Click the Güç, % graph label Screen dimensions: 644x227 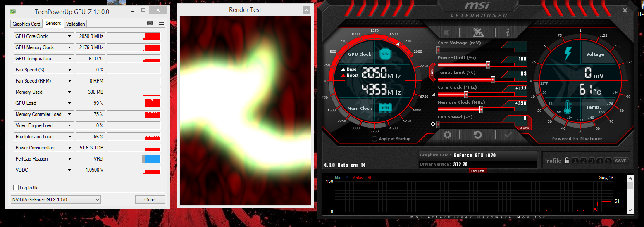(606, 177)
